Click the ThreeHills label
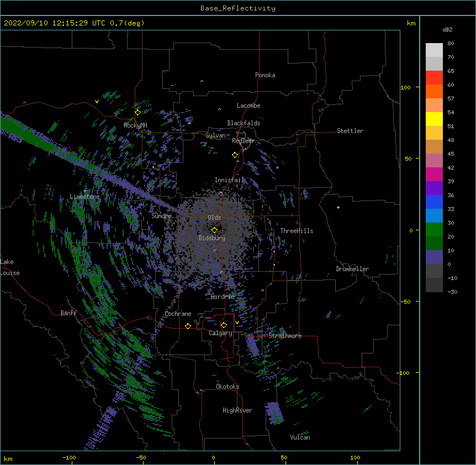 click(297, 231)
